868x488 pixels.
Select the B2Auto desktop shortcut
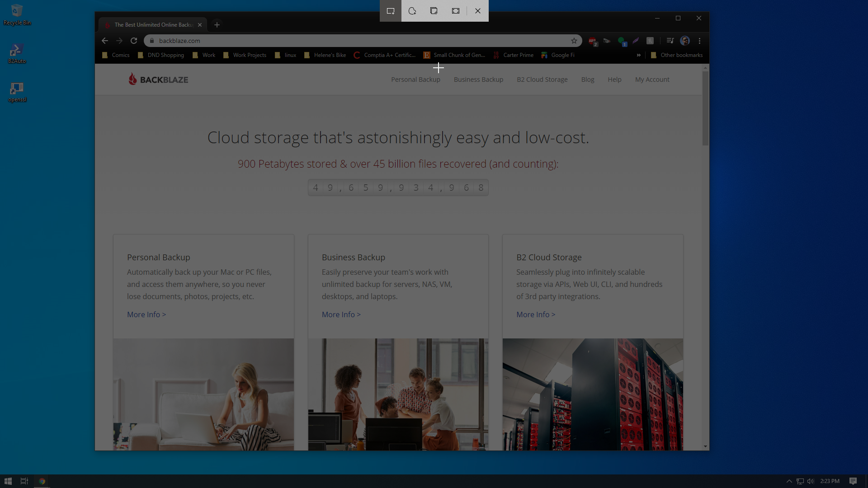click(x=17, y=53)
